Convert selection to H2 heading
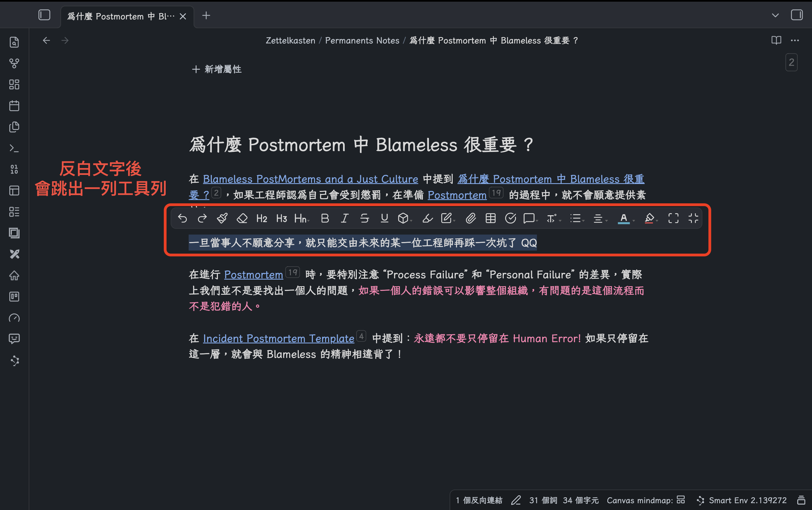The width and height of the screenshot is (812, 510). click(262, 218)
